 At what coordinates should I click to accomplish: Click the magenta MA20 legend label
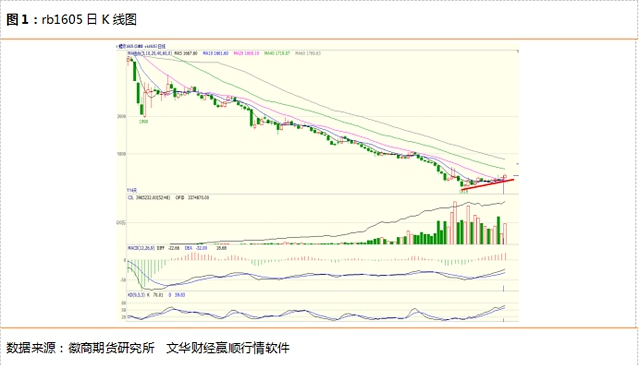click(246, 53)
